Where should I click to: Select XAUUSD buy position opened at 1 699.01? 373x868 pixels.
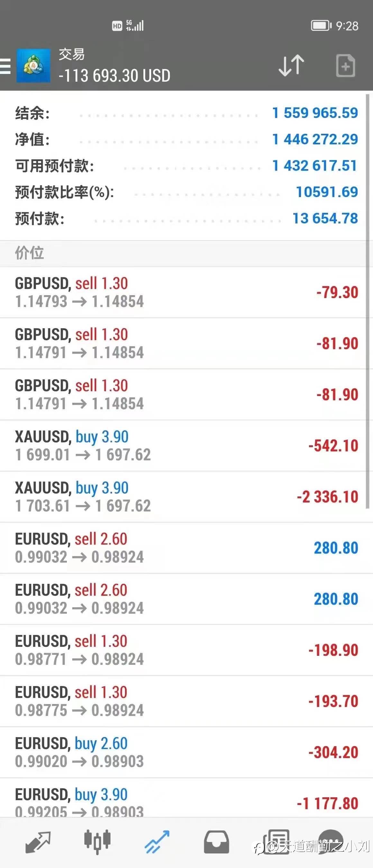[186, 446]
